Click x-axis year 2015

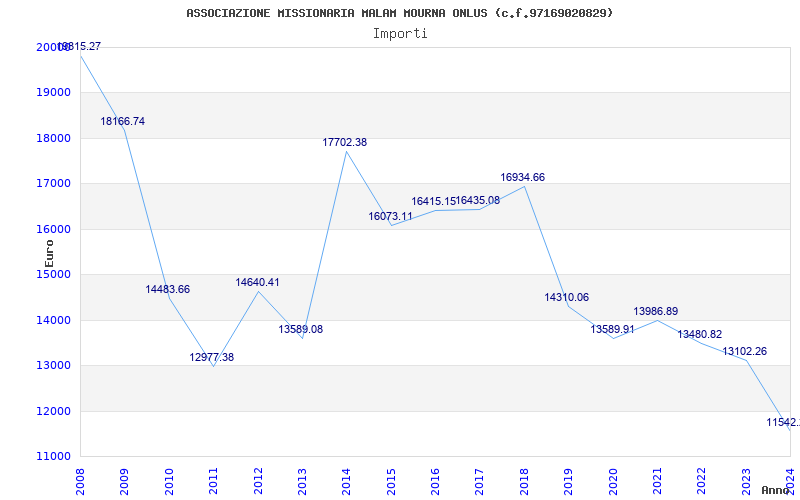click(391, 482)
